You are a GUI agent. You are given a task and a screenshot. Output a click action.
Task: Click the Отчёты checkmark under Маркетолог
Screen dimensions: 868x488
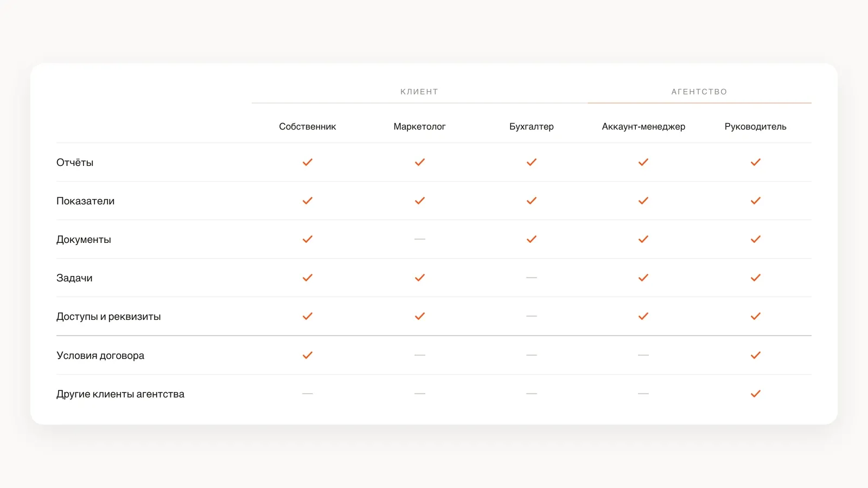tap(420, 162)
